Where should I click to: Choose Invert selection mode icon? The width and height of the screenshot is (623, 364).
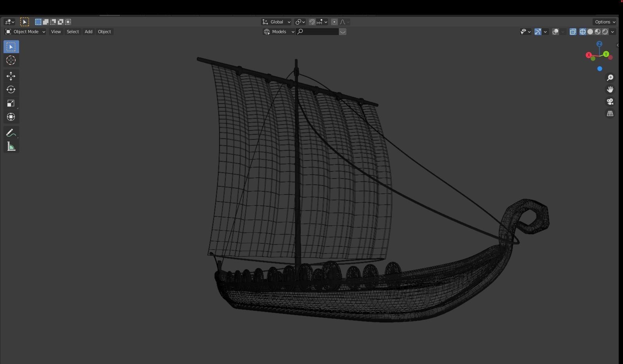tap(61, 22)
